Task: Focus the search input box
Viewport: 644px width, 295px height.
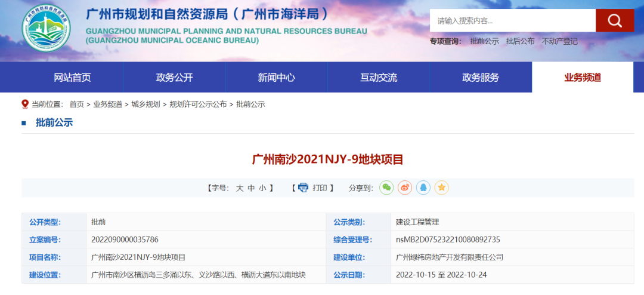Action: pos(513,20)
